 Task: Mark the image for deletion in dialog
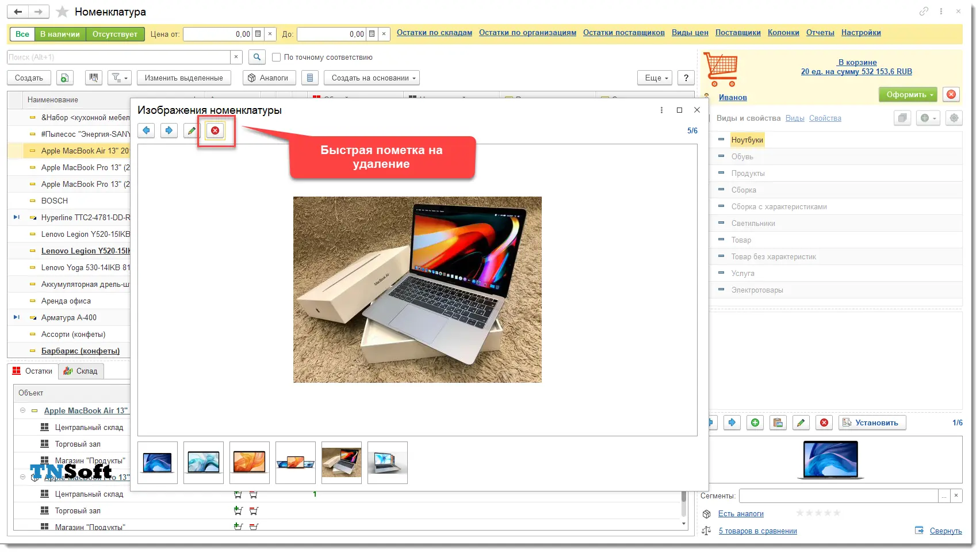[x=215, y=130]
